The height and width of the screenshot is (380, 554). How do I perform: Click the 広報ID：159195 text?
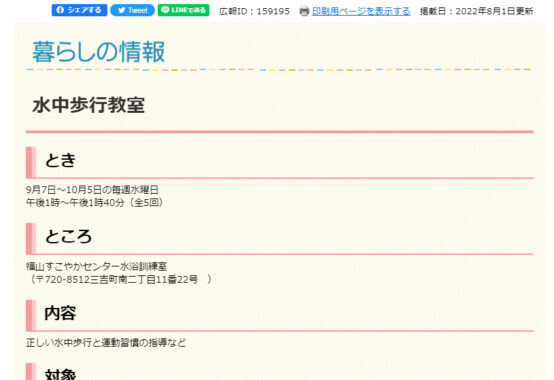[254, 11]
